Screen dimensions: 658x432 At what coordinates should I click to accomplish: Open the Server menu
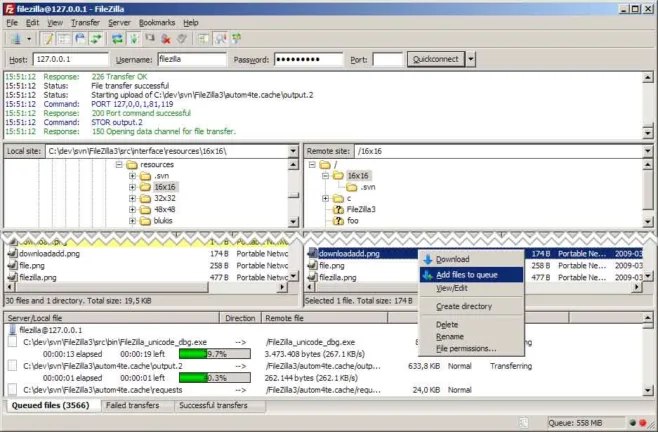click(x=119, y=23)
